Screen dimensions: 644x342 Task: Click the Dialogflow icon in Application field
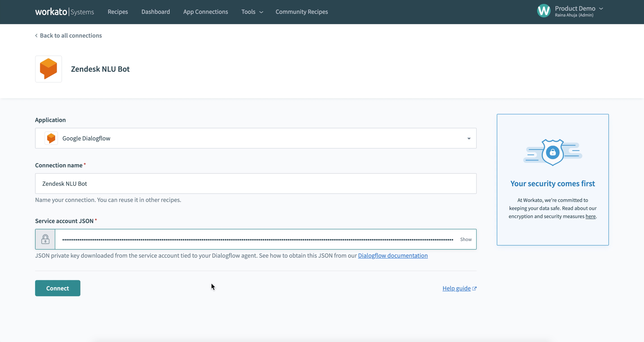(51, 138)
